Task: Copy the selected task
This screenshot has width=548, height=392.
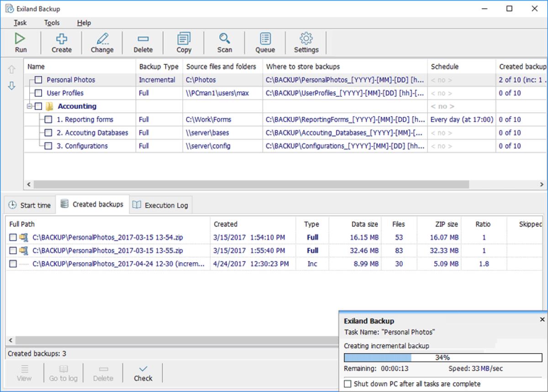Action: (184, 42)
